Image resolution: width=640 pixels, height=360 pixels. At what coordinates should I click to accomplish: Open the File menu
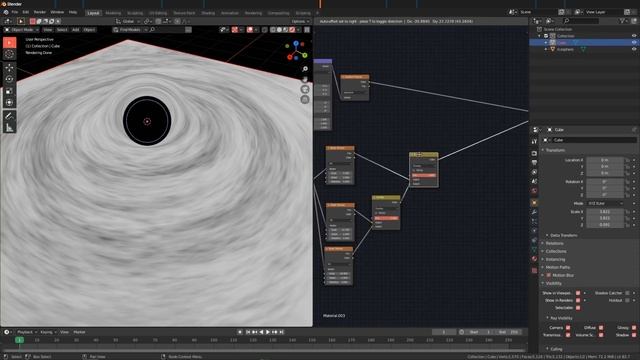pyautogui.click(x=15, y=12)
